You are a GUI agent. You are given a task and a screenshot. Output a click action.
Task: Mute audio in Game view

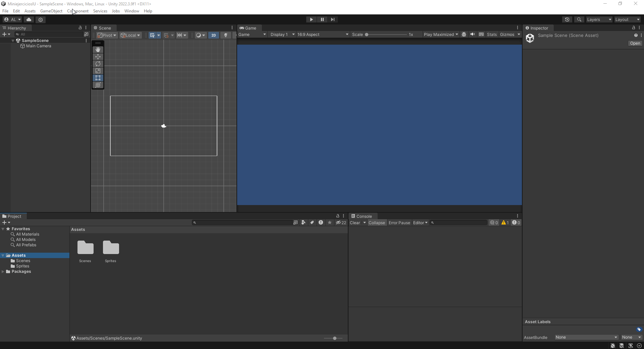pyautogui.click(x=473, y=35)
